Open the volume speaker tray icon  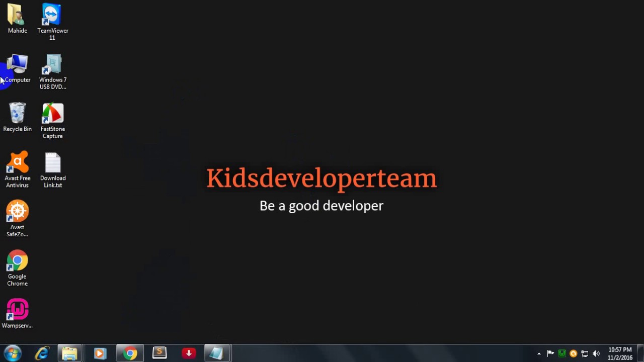coord(596,353)
